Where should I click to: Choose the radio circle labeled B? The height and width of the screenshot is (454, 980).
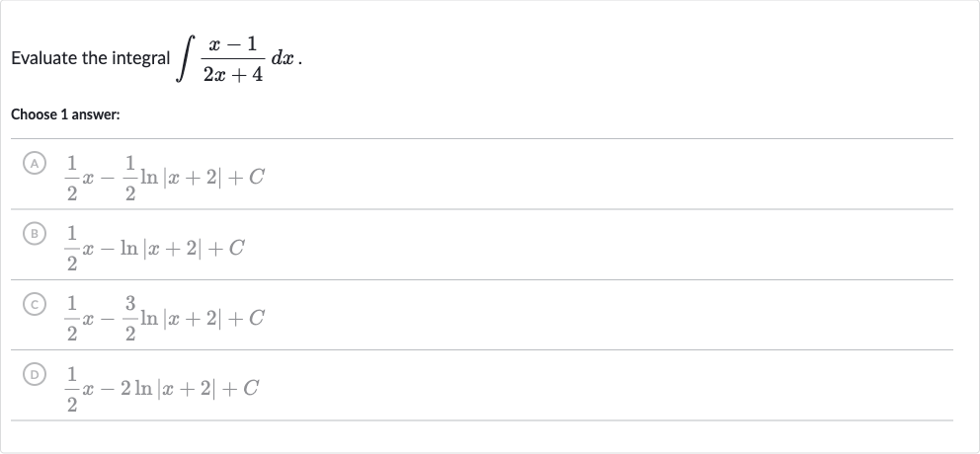35,234
